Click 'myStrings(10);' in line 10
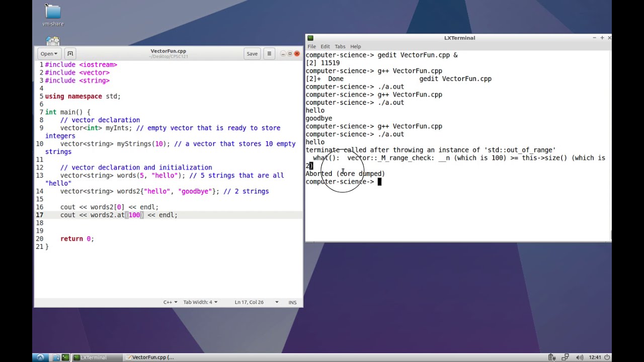644x362 pixels. coord(143,144)
